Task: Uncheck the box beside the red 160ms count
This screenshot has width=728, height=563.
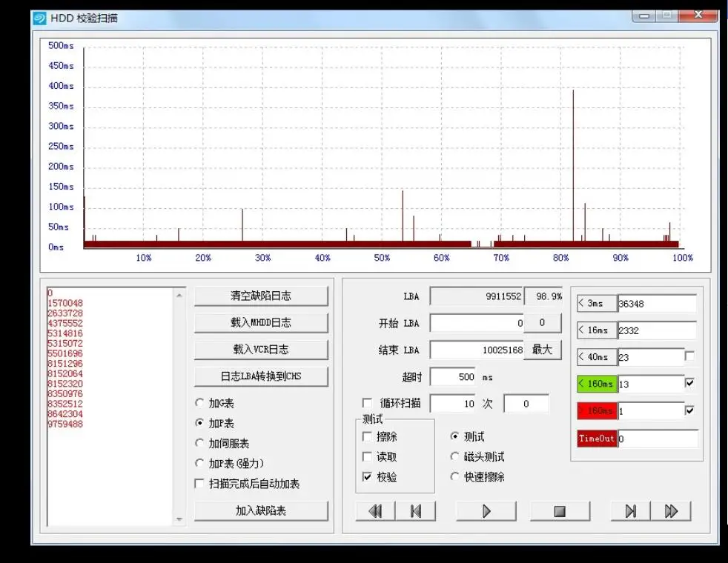Action: click(689, 410)
